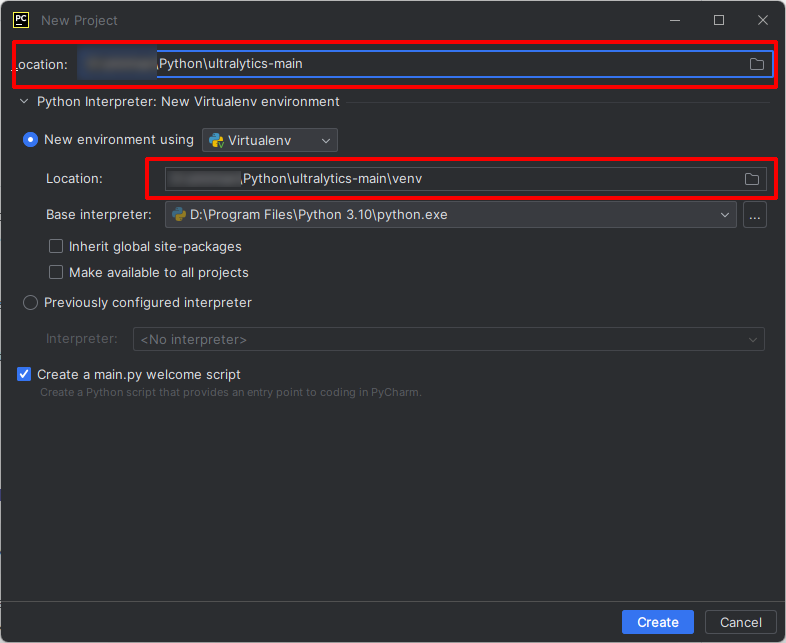Click the Cancel button
This screenshot has width=786, height=643.
740,622
